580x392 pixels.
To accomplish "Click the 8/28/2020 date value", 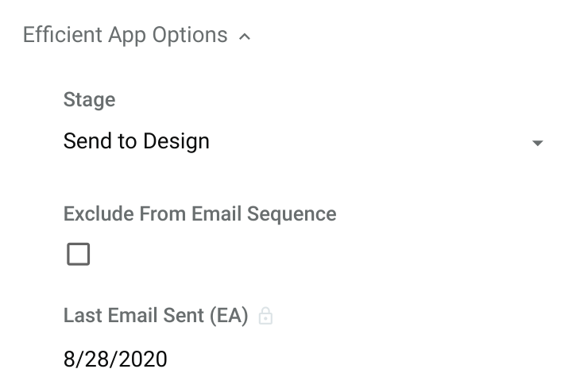I will [115, 359].
